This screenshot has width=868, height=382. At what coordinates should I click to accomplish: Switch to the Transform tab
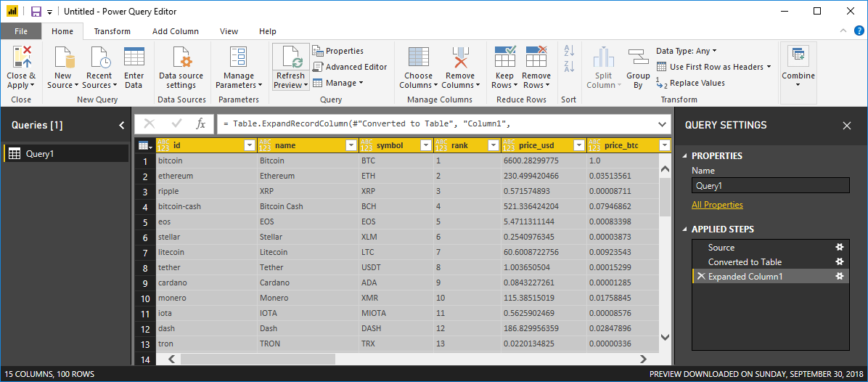(112, 31)
